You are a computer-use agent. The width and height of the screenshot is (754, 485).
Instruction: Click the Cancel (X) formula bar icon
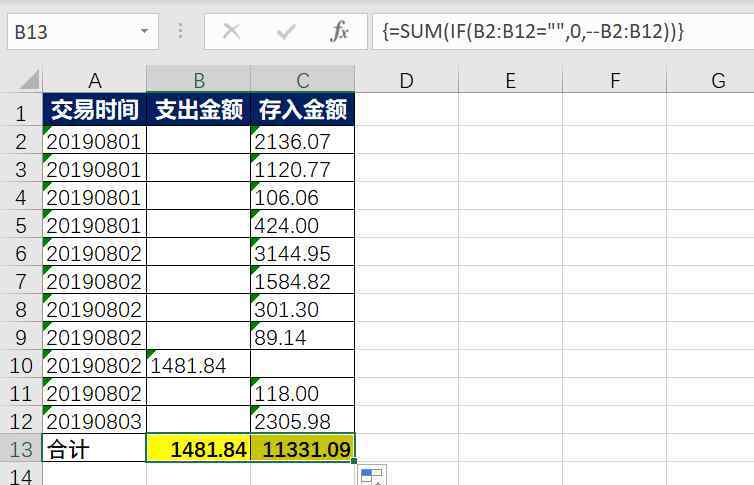(x=231, y=32)
